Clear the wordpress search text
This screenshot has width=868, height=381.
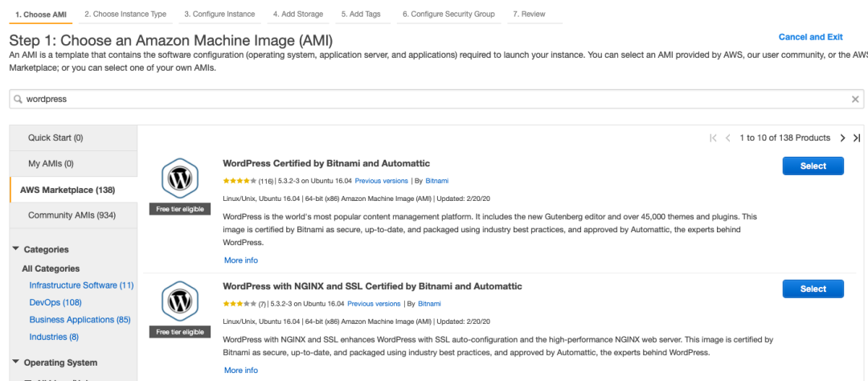click(855, 99)
